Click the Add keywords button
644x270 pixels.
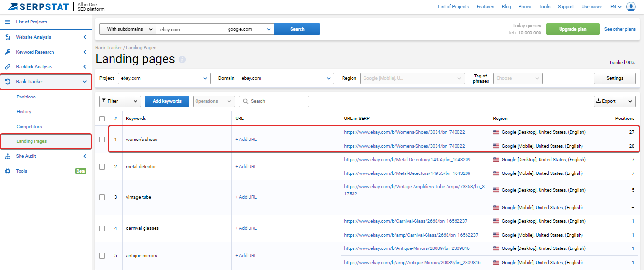tap(167, 101)
